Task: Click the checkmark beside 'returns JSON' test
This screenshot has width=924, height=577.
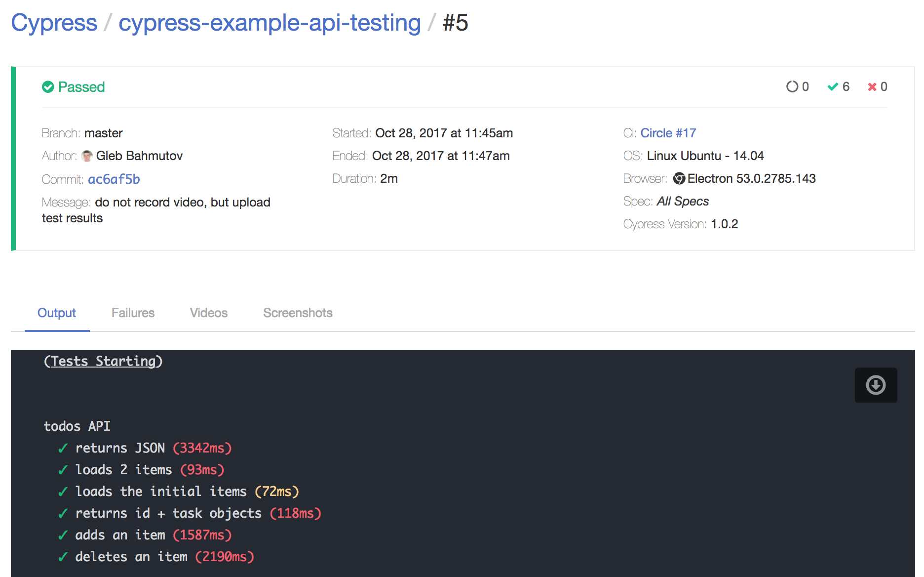Action: (x=63, y=449)
